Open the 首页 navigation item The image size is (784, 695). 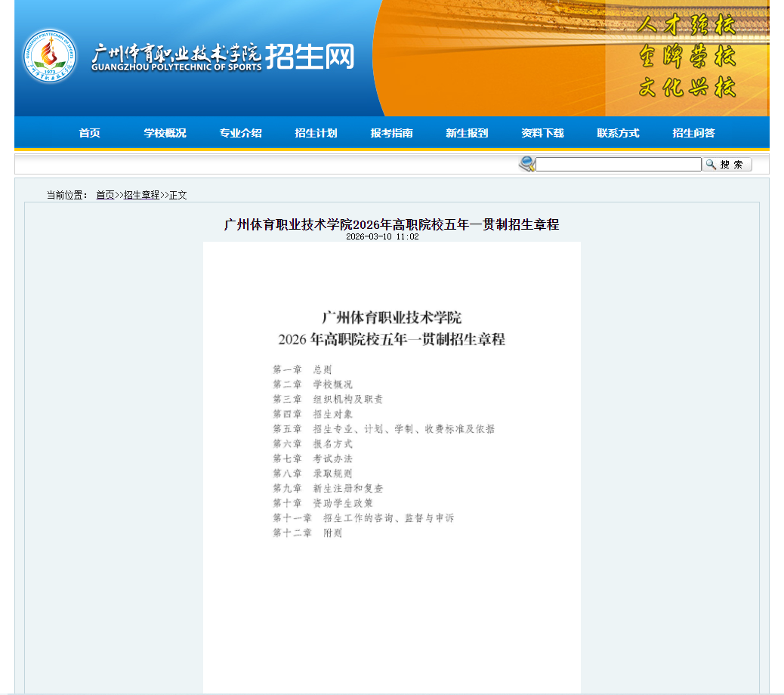89,132
